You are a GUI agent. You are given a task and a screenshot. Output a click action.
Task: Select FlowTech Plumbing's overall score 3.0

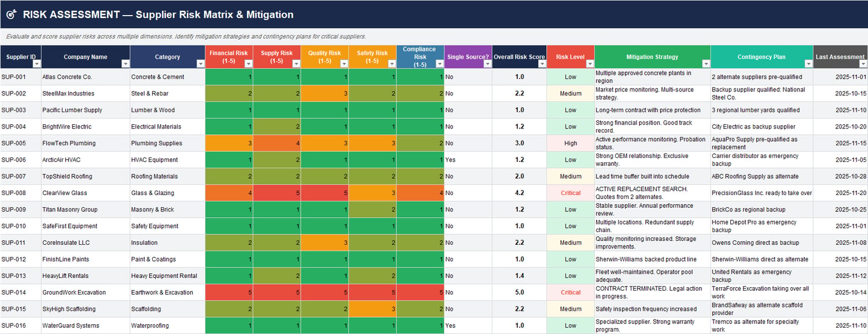(519, 143)
